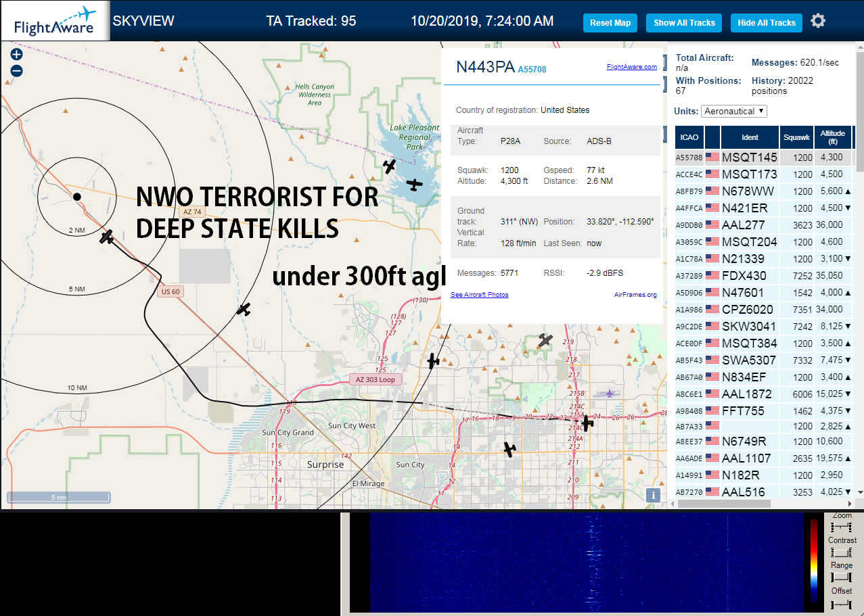Select the aircraft icon on the 2 NM ring

107,237
